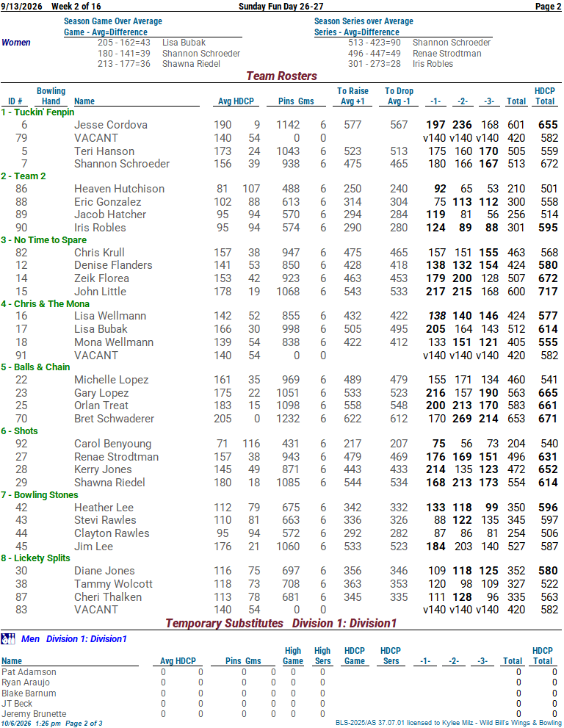Screen dimensions: 564x728
Task: Click the Bowling Hand column header
Action: tap(51, 96)
